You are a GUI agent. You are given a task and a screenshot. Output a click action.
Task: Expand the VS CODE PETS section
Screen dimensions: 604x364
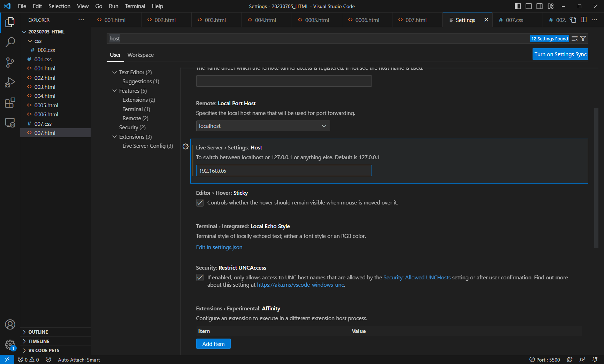(56, 350)
